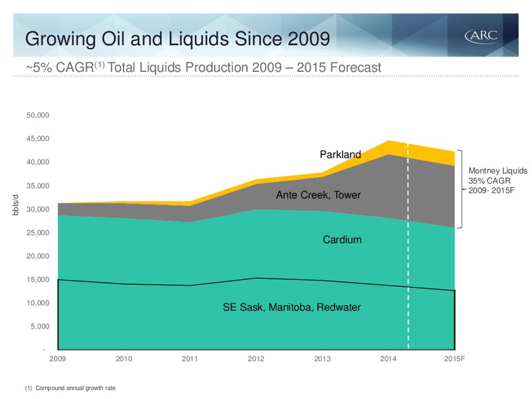Image resolution: width=532 pixels, height=399 pixels.
Task: Click the Cardium area label
Action: 342,239
